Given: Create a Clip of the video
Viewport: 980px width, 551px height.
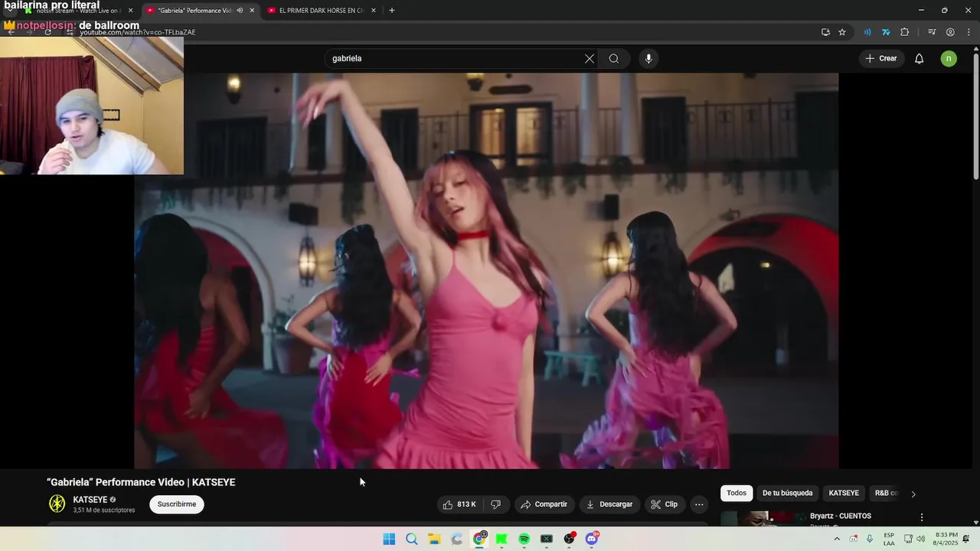Looking at the screenshot, I should click(664, 504).
